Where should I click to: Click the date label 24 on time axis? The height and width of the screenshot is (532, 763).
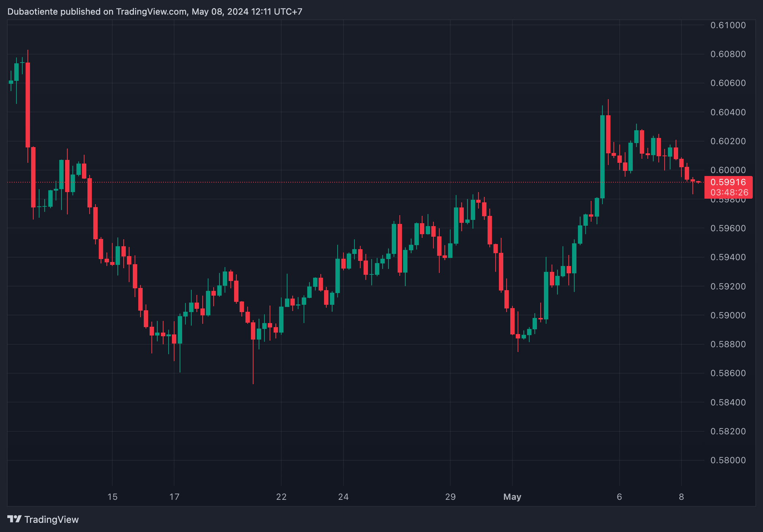pyautogui.click(x=343, y=497)
